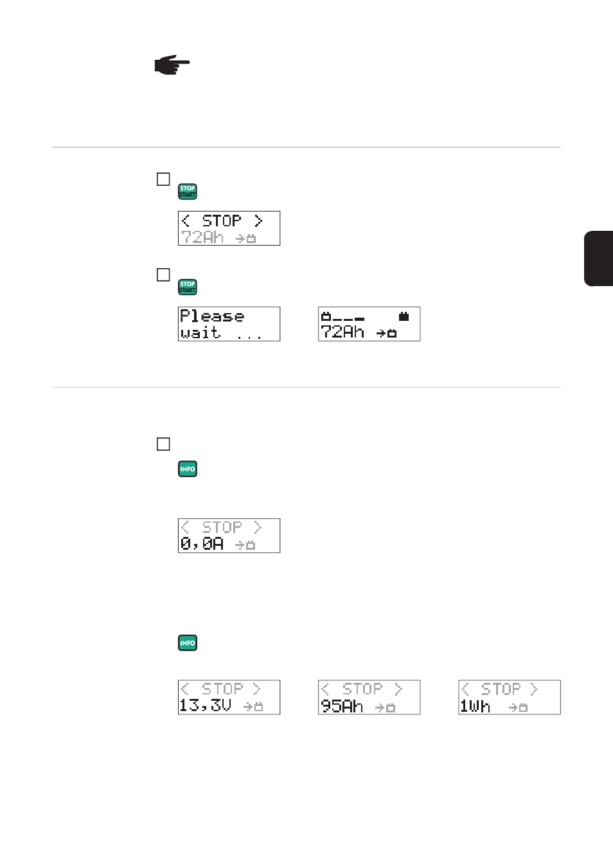Select the black section tab on the right edge

(599, 258)
